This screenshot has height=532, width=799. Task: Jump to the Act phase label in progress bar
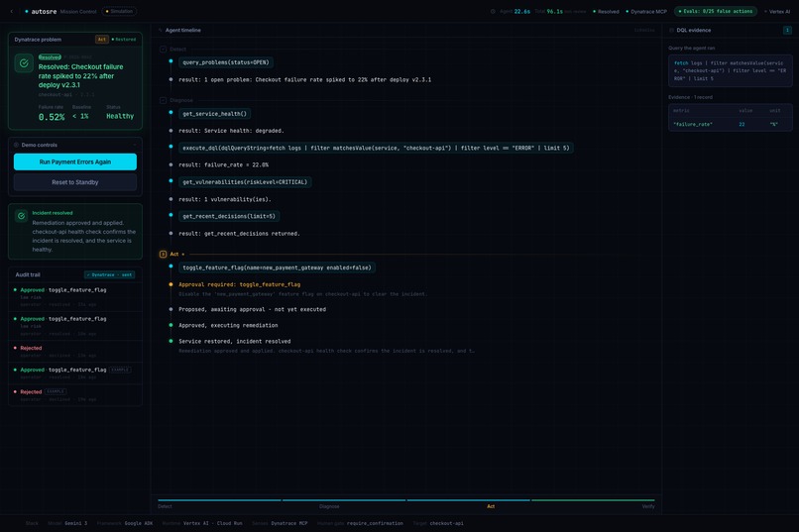click(491, 506)
